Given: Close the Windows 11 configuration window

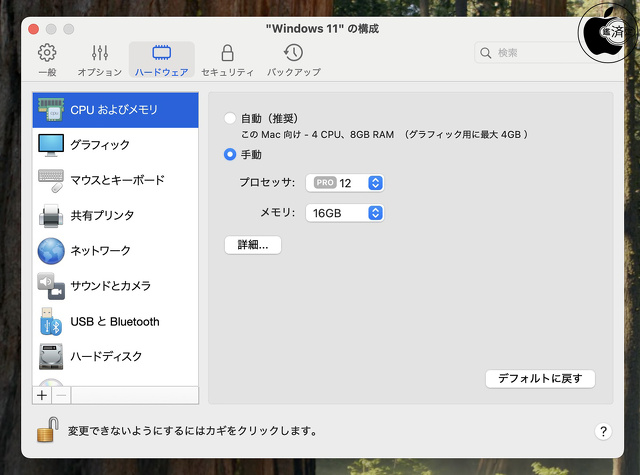Looking at the screenshot, I should click(33, 29).
